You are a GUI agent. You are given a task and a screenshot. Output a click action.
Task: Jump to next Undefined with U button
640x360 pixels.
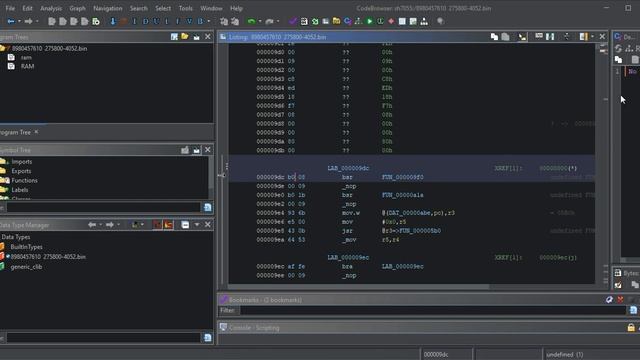[156, 21]
